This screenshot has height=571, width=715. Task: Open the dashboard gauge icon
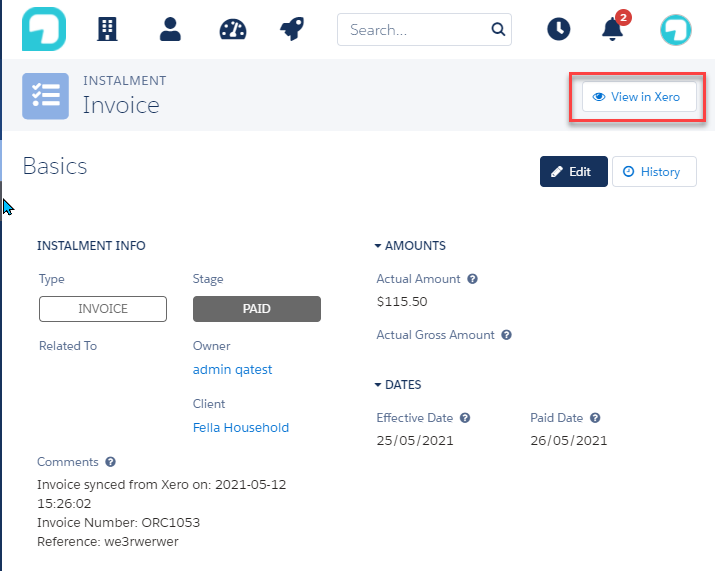[x=233, y=29]
